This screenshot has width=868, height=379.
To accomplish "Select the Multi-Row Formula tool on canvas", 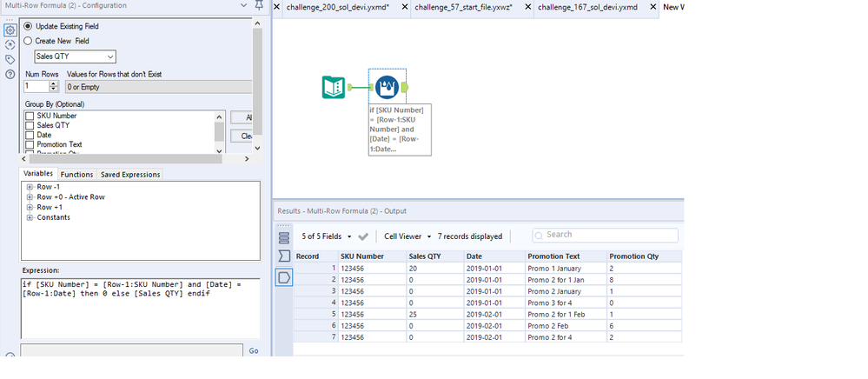I will click(387, 87).
